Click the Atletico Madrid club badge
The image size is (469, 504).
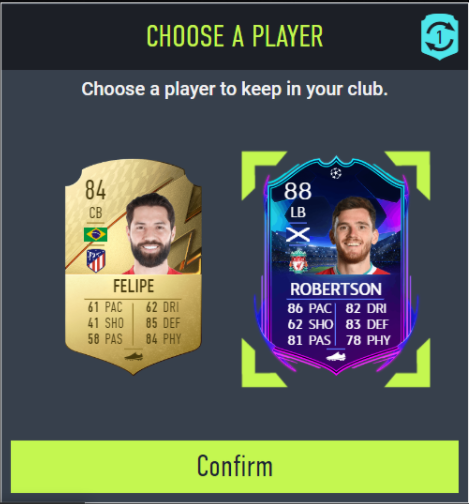tap(96, 261)
